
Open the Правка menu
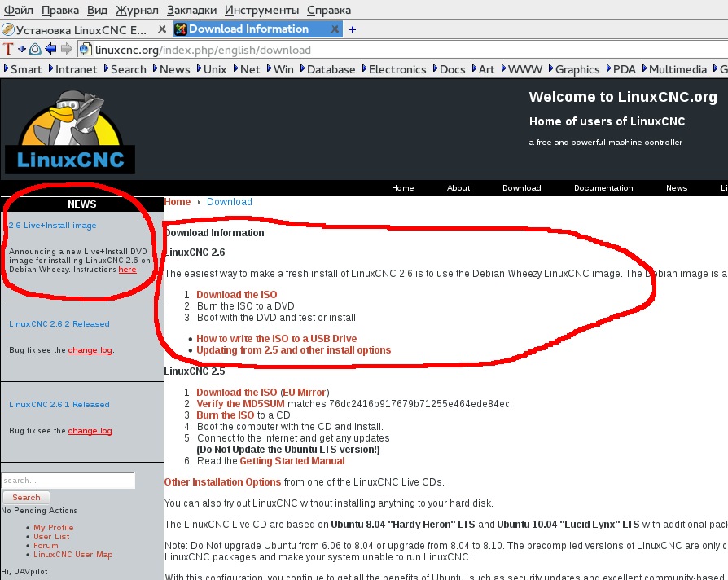pos(60,10)
